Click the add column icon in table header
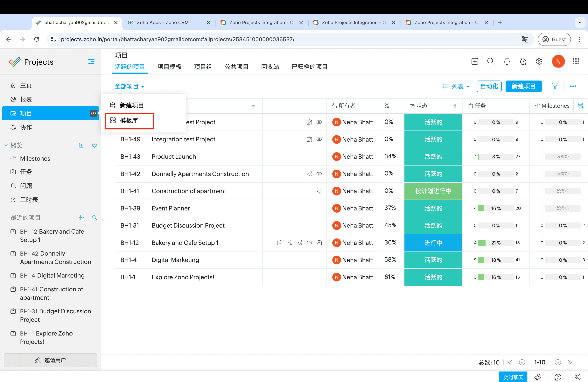This screenshot has width=588, height=382. click(x=581, y=106)
